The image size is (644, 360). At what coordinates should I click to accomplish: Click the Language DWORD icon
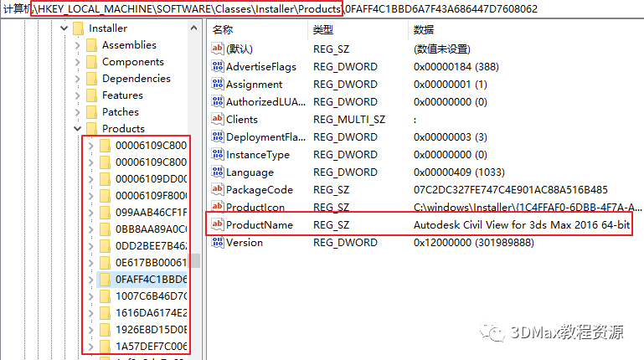coord(218,172)
